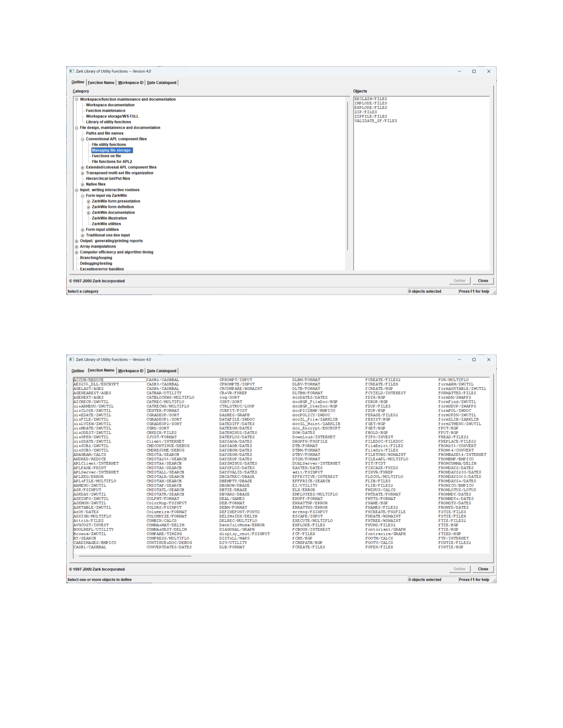
Task: Open Date Catalogued tab in top window
Action: point(161,83)
